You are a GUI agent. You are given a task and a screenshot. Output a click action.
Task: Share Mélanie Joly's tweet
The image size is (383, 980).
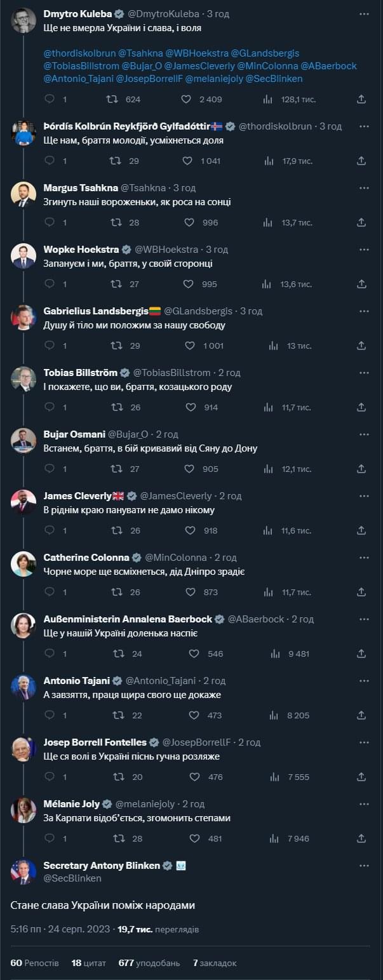[x=361, y=838]
